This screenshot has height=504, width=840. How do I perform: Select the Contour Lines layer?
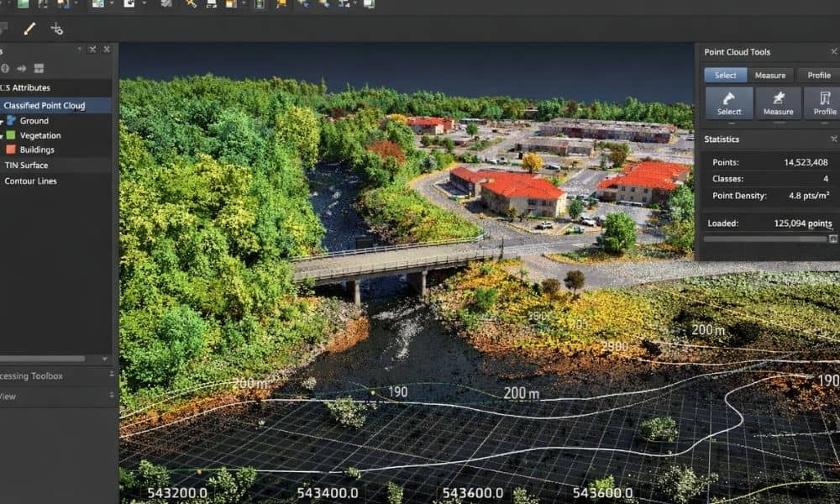(x=30, y=181)
